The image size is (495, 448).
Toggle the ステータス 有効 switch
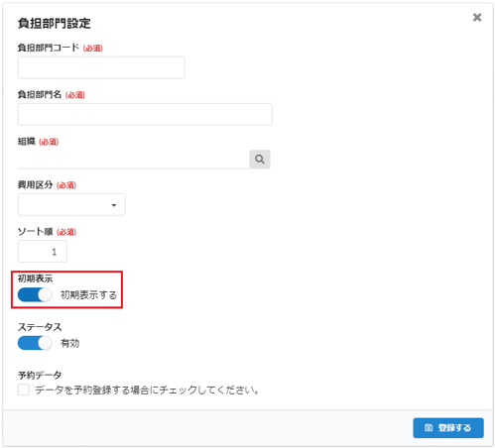click(x=35, y=343)
